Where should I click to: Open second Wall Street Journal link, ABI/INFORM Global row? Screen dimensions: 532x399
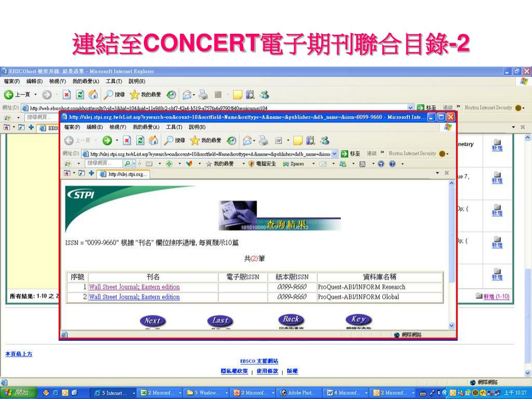point(135,297)
